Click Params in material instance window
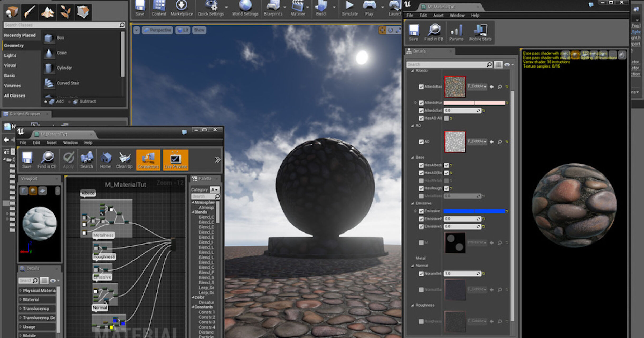The width and height of the screenshot is (644, 338). pyautogui.click(x=456, y=32)
